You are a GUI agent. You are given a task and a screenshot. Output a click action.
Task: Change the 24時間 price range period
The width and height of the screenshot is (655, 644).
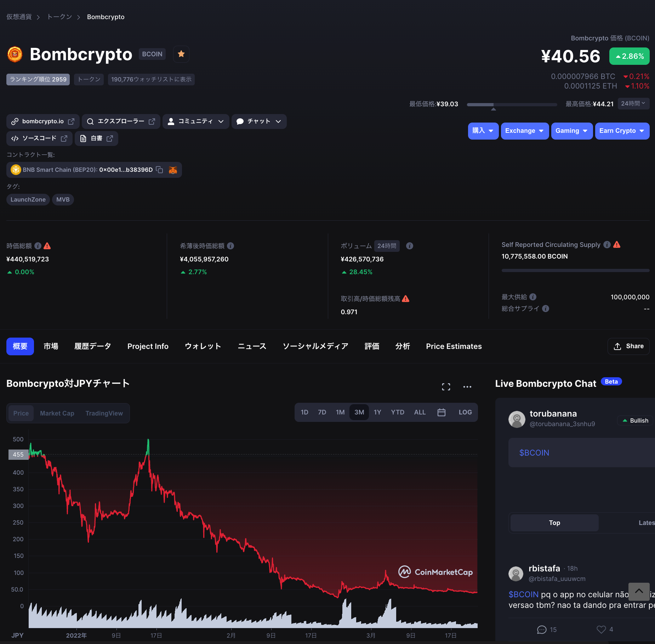633,103
